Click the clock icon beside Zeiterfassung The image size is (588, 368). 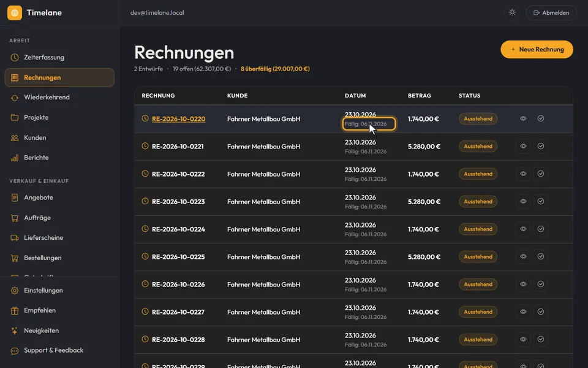point(15,58)
